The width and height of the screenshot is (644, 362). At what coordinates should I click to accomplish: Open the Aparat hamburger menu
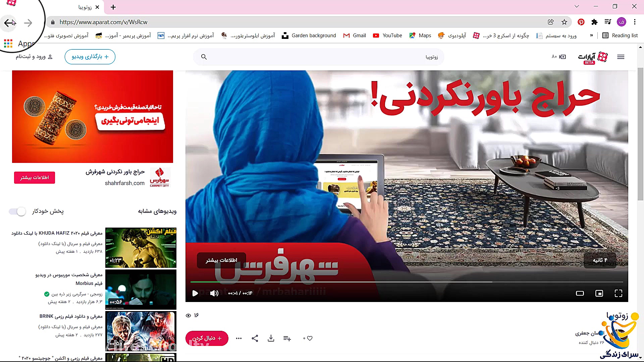point(621,57)
